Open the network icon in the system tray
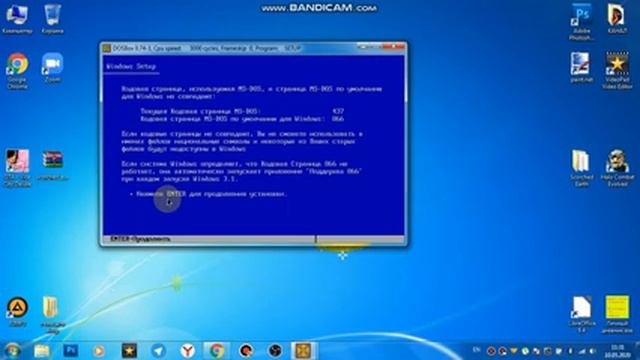Image resolution: width=640 pixels, height=360 pixels. click(x=582, y=351)
